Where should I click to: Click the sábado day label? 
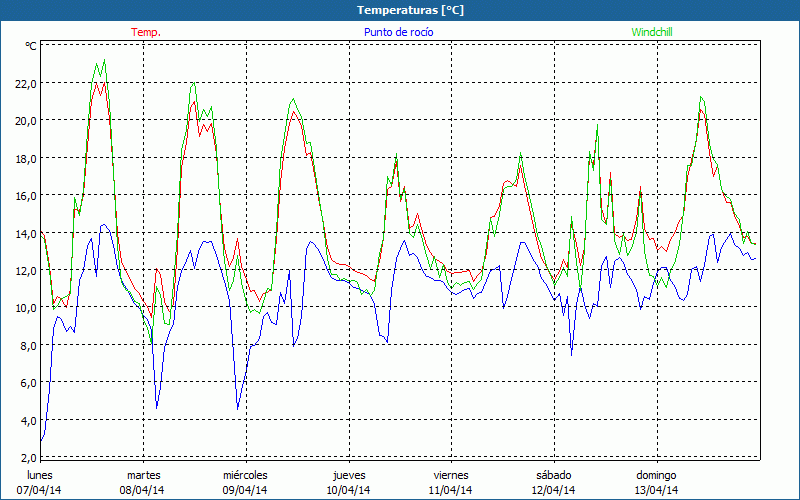tap(553, 474)
